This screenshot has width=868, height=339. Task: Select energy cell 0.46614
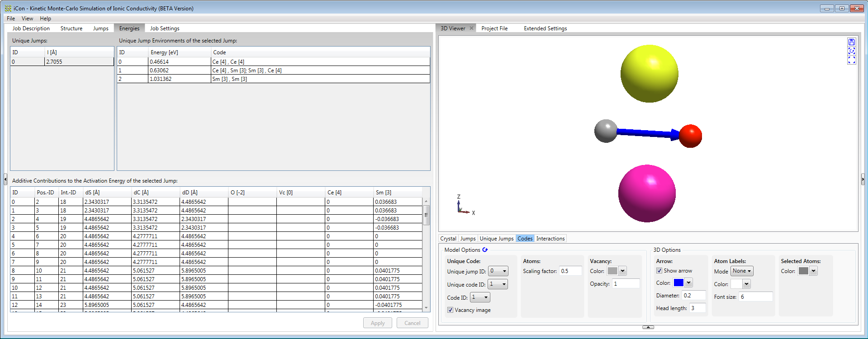[x=180, y=61]
